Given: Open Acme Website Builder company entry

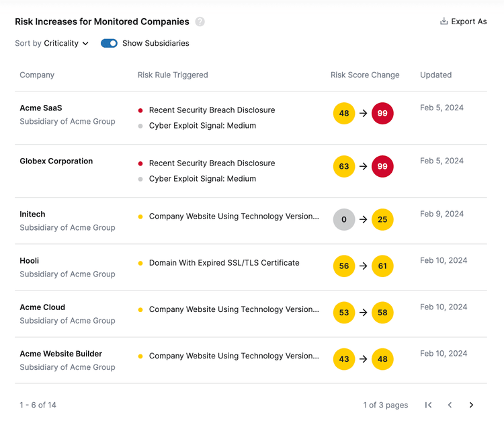Looking at the screenshot, I should point(61,354).
